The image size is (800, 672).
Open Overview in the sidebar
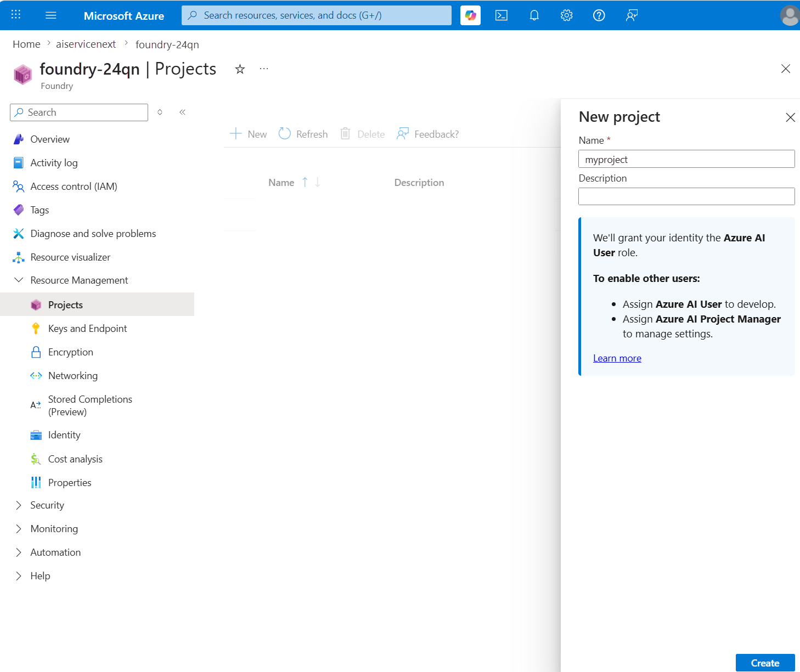click(50, 139)
